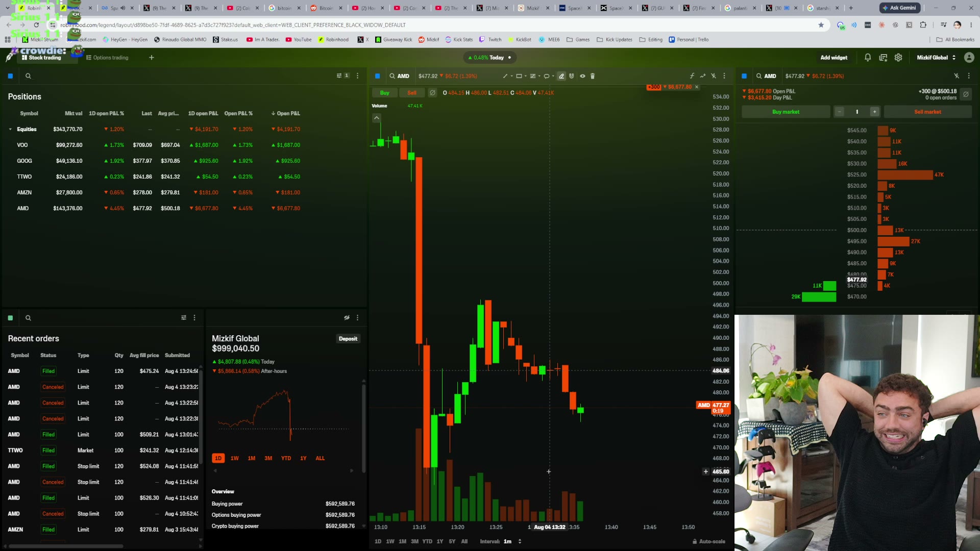This screenshot has width=980, height=551.
Task: Open the layout windows icon beside the bell
Action: (x=883, y=58)
